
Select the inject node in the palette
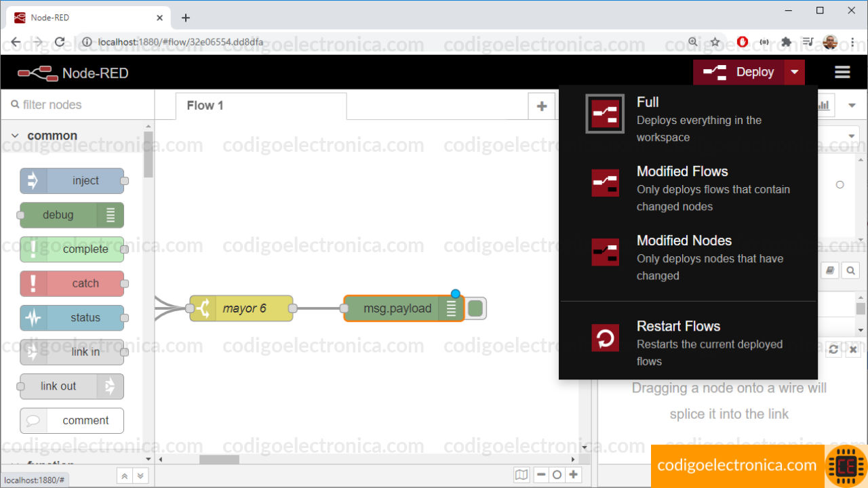tap(72, 181)
